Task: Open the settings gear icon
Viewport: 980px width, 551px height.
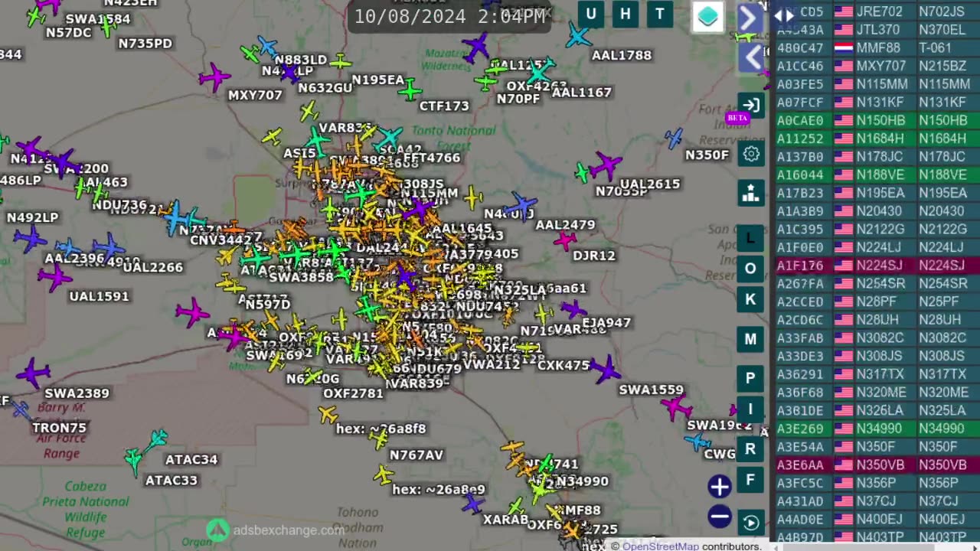Action: click(750, 154)
